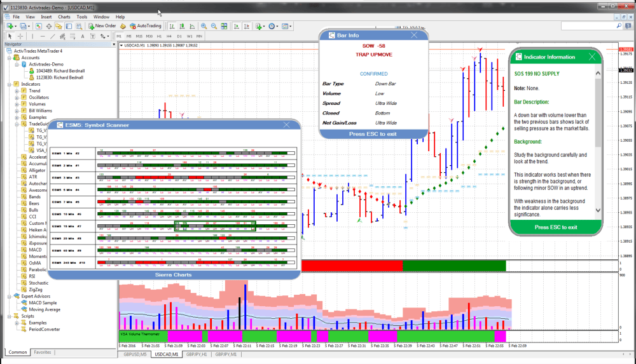The image size is (636, 364).
Task: Close the ESM5 Symbol Scanner window
Action: 287,125
